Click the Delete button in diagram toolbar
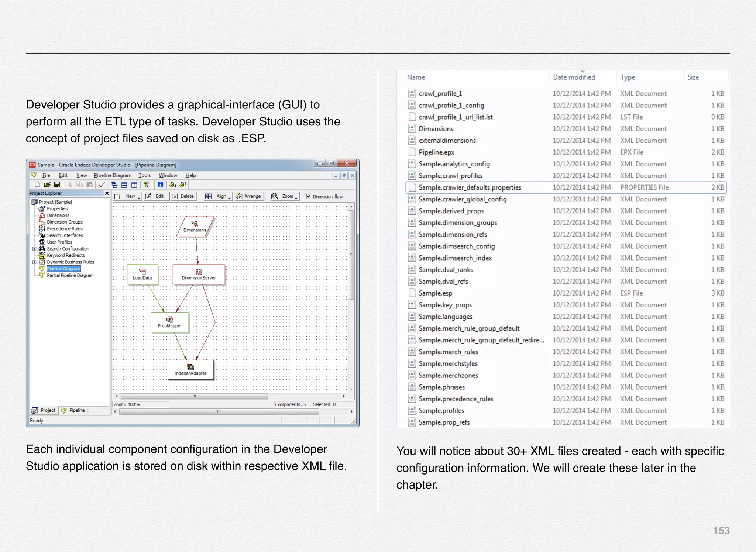 (183, 196)
